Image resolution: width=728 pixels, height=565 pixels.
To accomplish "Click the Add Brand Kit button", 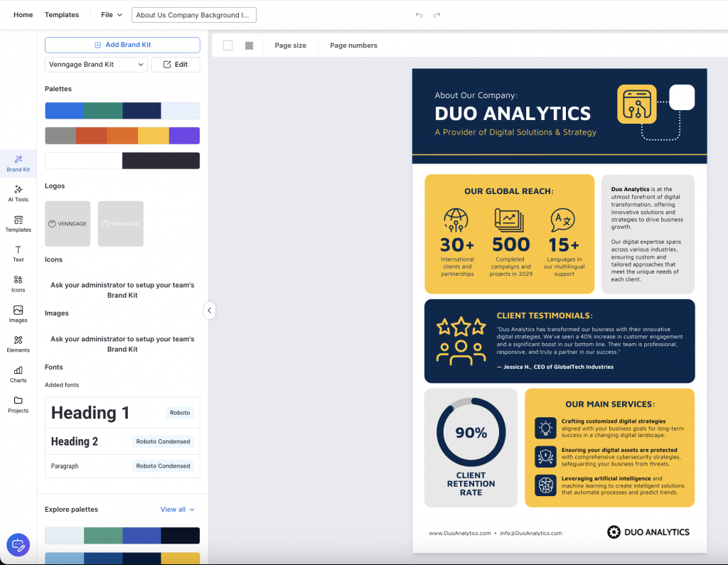I will point(122,45).
